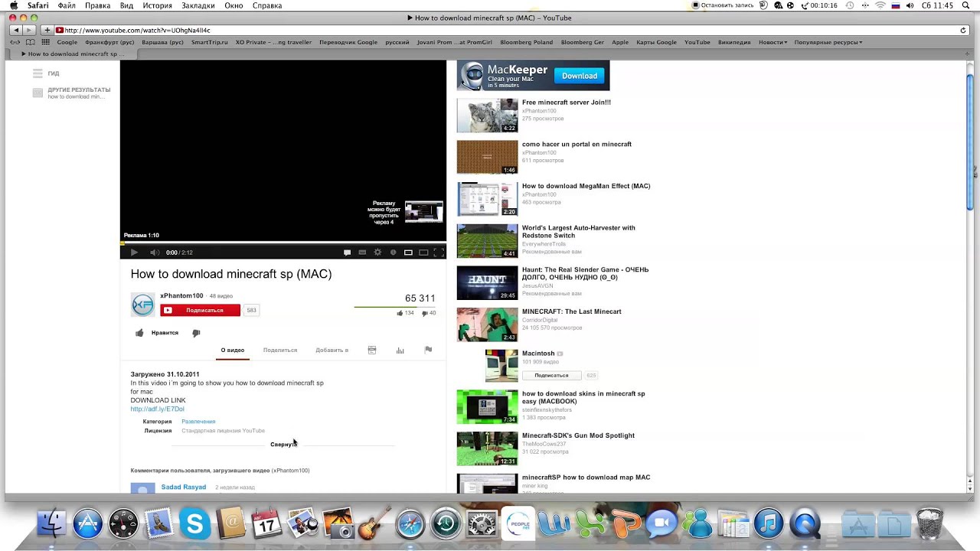Image resolution: width=980 pixels, height=551 pixels.
Task: Open the Trash in the Dock
Action: [929, 524]
